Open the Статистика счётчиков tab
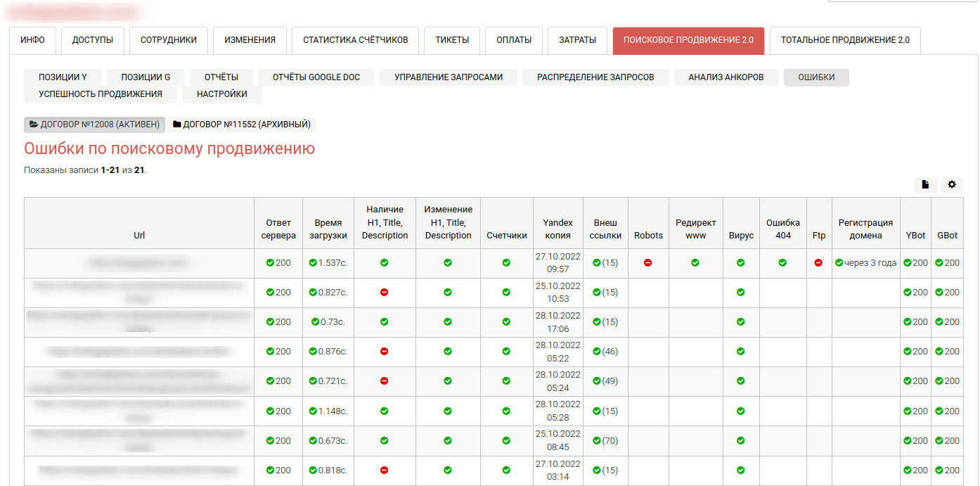Image resolution: width=980 pixels, height=486 pixels. (x=355, y=40)
